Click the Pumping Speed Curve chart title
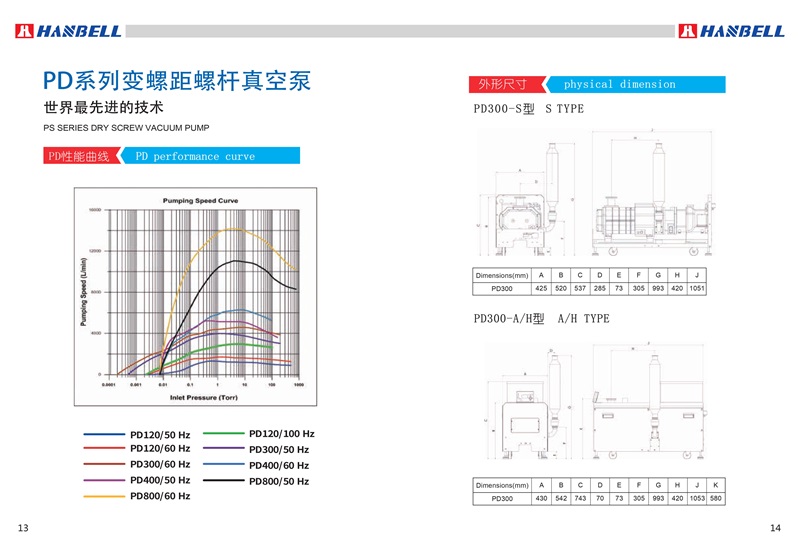Screen dimensions: 800x546 pyautogui.click(x=201, y=201)
